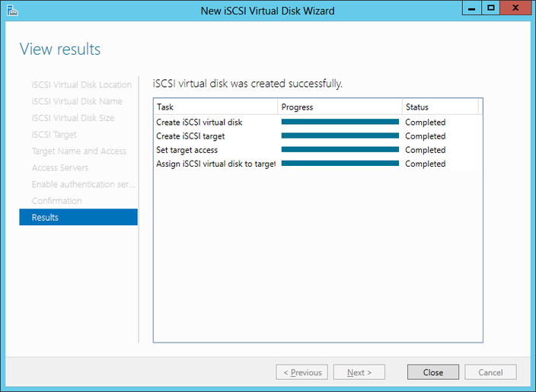Click the iSCSI Virtual Disk Location step
This screenshot has width=536, height=392.
click(81, 84)
